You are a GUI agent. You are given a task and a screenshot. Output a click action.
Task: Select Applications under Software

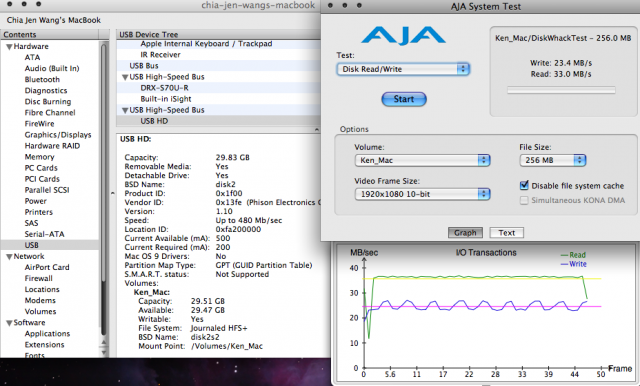tap(47, 333)
